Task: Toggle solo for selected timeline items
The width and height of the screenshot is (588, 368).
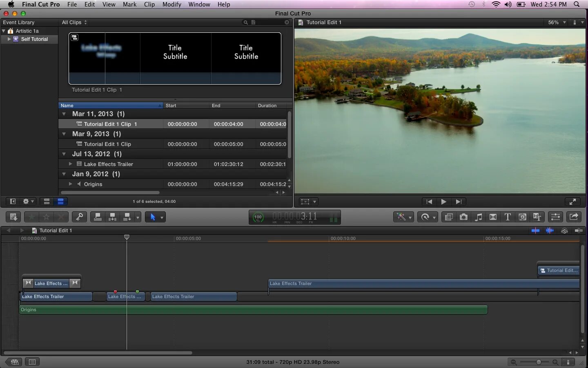Action: pyautogui.click(x=564, y=231)
